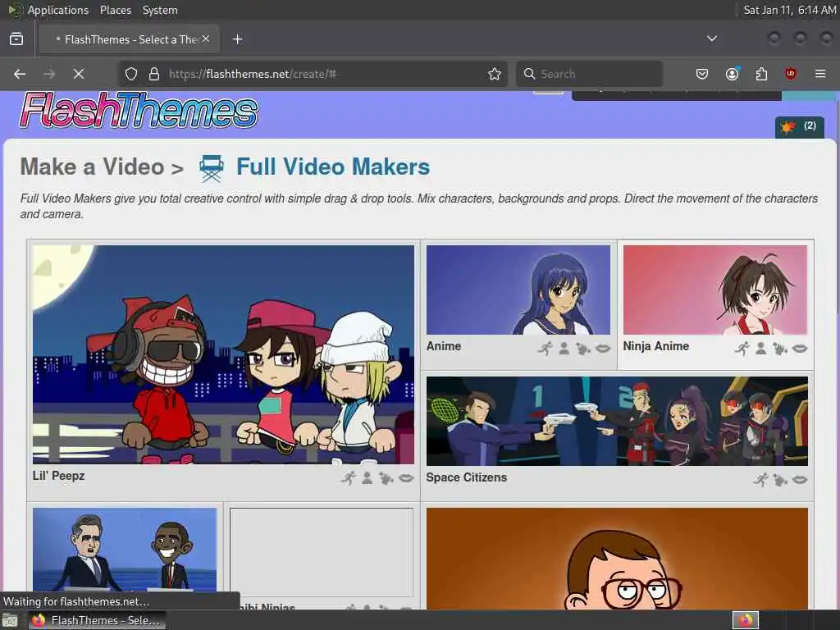Open the Places menu
This screenshot has width=840, height=630.
pos(115,10)
